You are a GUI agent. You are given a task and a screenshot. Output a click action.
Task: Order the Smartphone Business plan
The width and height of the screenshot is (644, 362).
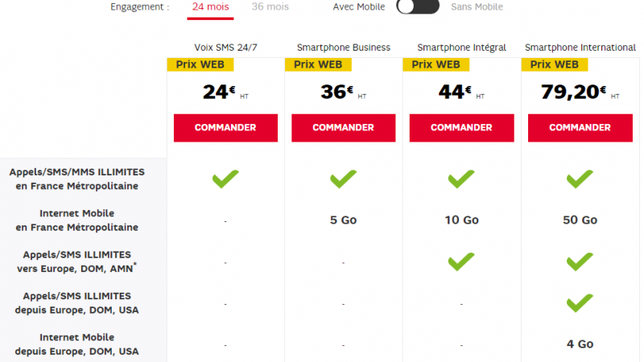343,127
